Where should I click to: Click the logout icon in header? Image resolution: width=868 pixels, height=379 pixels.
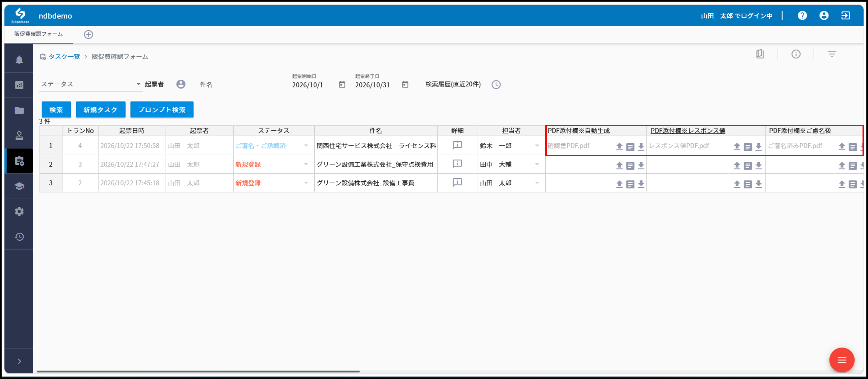(845, 15)
